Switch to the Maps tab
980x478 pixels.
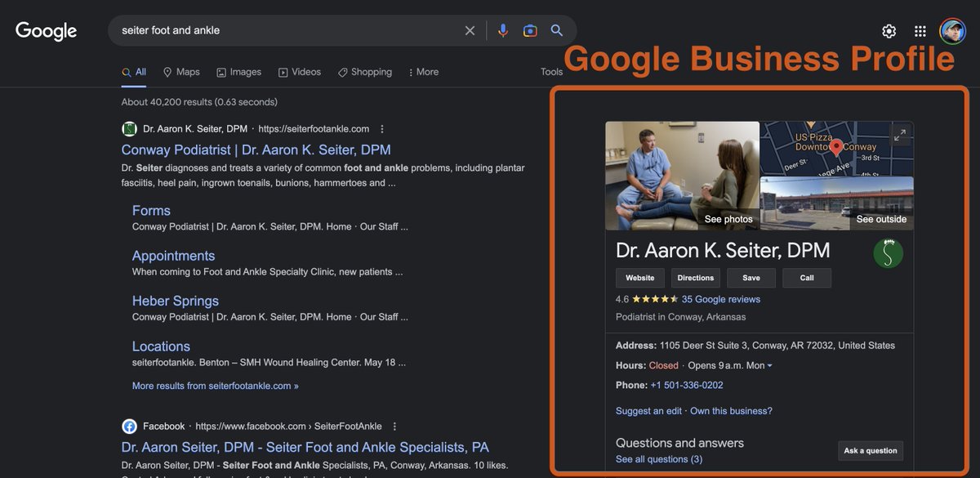[x=181, y=72]
